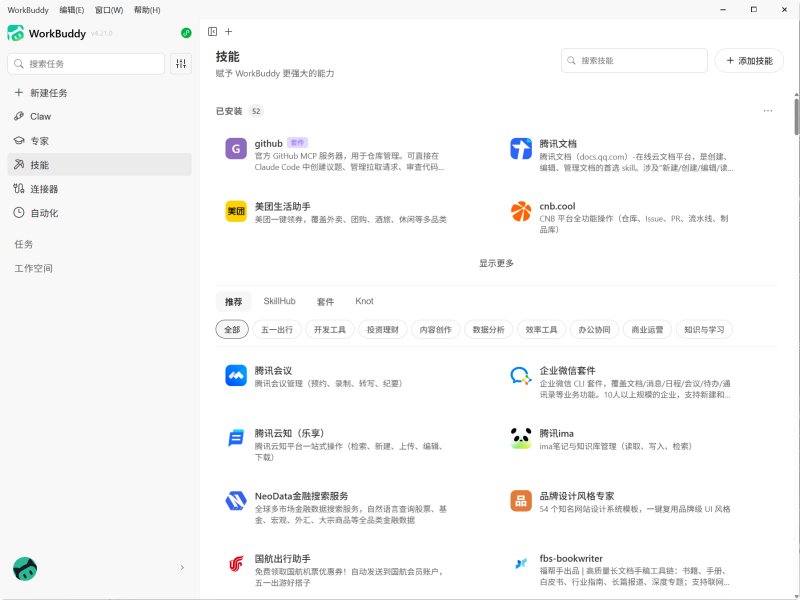Open the 腾讯ima panda icon
This screenshot has height=600, width=800.
tap(521, 438)
